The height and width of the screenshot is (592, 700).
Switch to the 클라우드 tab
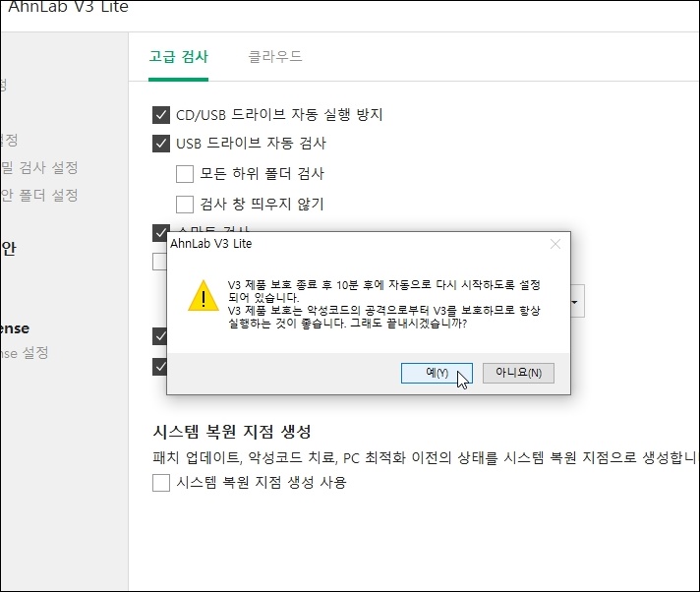tap(275, 57)
